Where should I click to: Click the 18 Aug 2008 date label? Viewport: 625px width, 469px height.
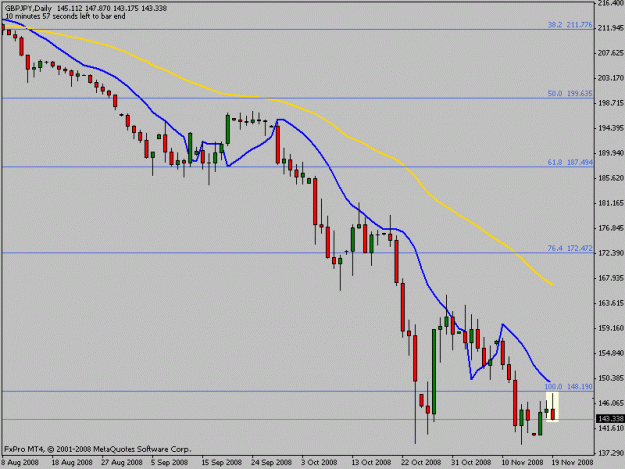pos(72,462)
